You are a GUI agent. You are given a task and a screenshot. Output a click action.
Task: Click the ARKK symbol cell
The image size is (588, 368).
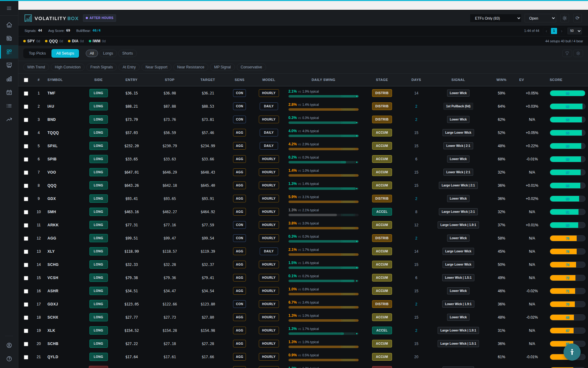click(x=53, y=225)
